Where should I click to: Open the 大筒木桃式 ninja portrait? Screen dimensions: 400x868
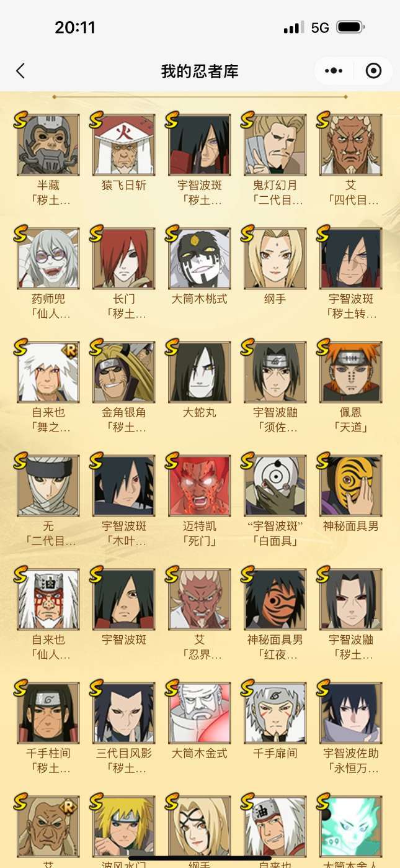(200, 259)
